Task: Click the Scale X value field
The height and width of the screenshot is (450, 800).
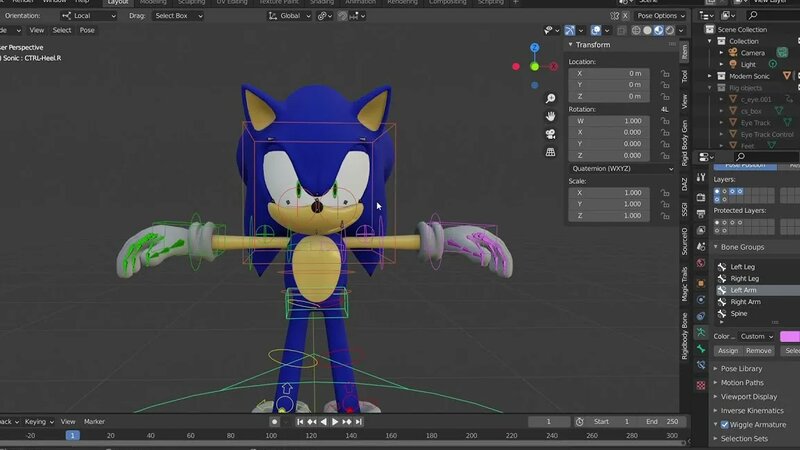Action: coord(609,193)
